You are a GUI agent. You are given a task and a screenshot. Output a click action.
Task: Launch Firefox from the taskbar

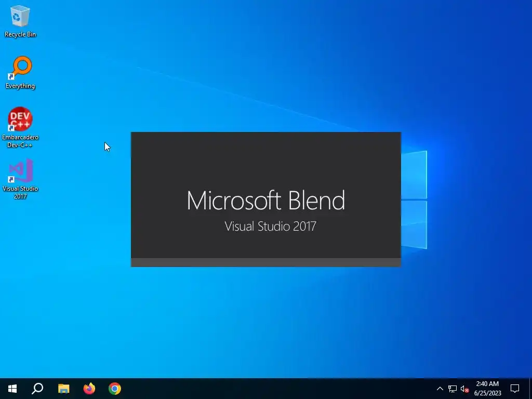click(x=89, y=389)
